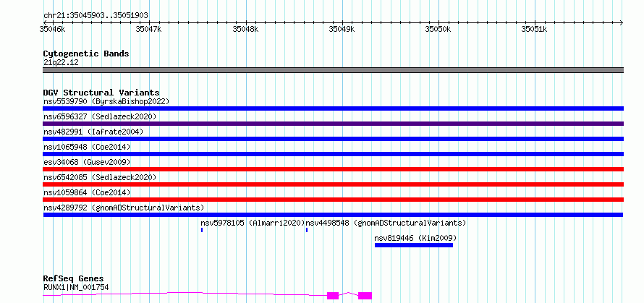The width and height of the screenshot is (644, 303).
Task: Click the 35049k ruler tick label
Action: pyautogui.click(x=342, y=29)
